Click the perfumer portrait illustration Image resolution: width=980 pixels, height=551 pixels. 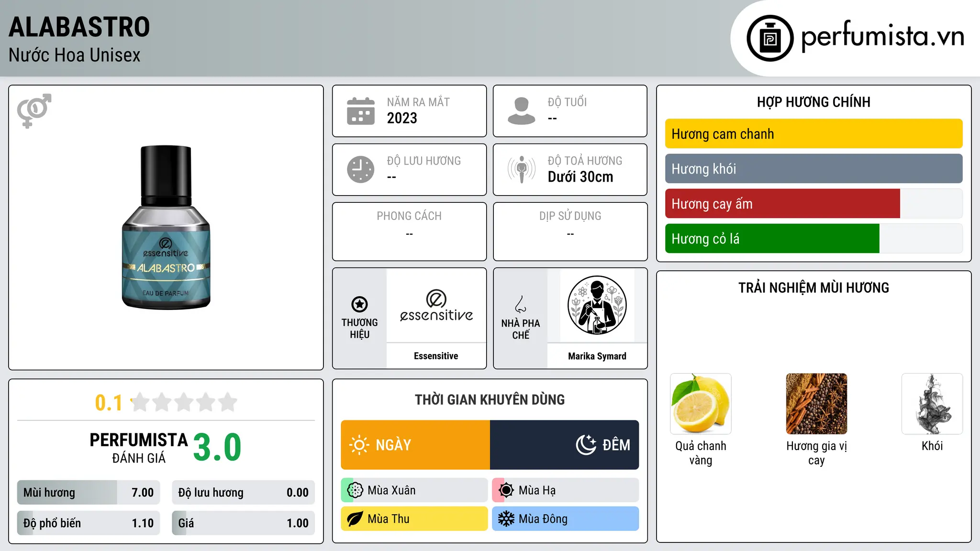[x=597, y=306]
